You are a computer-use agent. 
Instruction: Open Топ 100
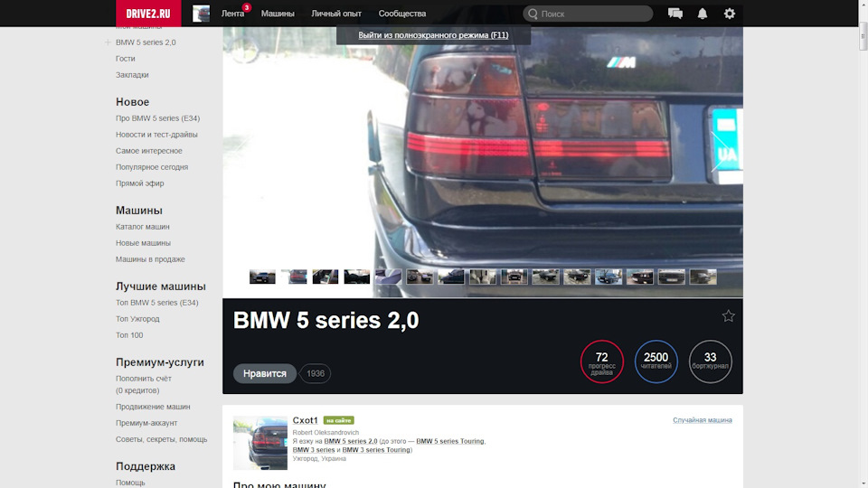point(129,335)
